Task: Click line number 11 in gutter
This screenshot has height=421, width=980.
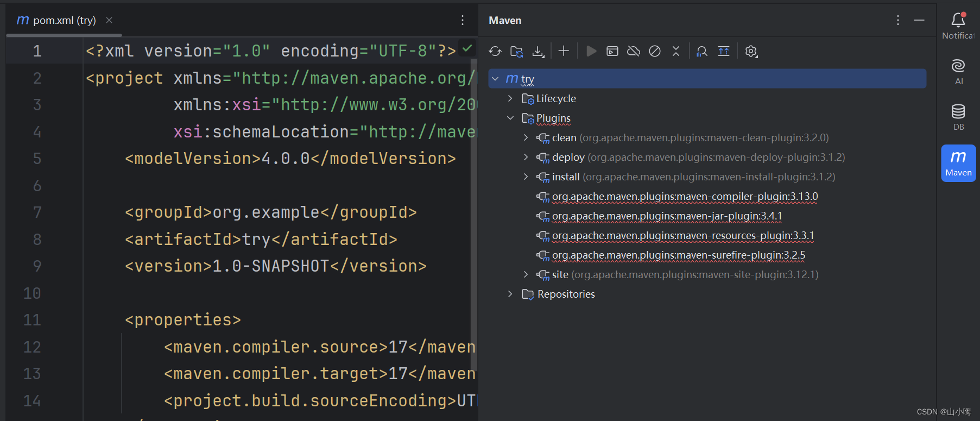Action: [32, 320]
